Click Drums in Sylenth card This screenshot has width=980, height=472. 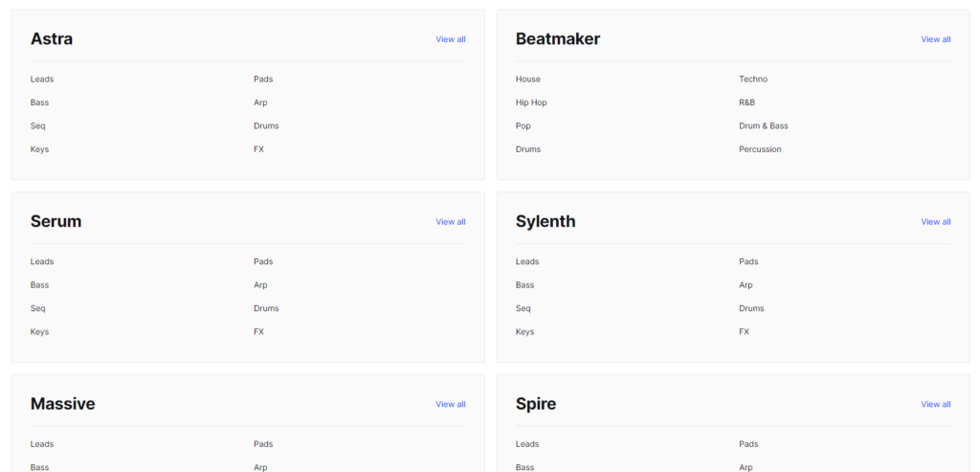(751, 309)
